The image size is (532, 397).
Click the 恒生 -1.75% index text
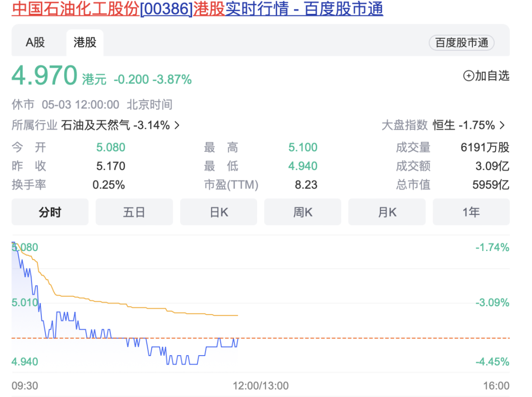[x=464, y=125]
